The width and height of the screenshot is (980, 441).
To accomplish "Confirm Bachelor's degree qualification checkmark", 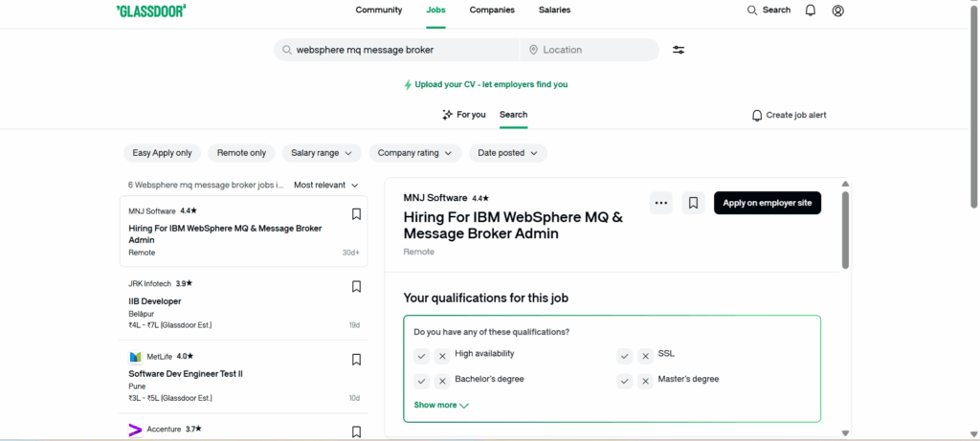I will pos(422,382).
